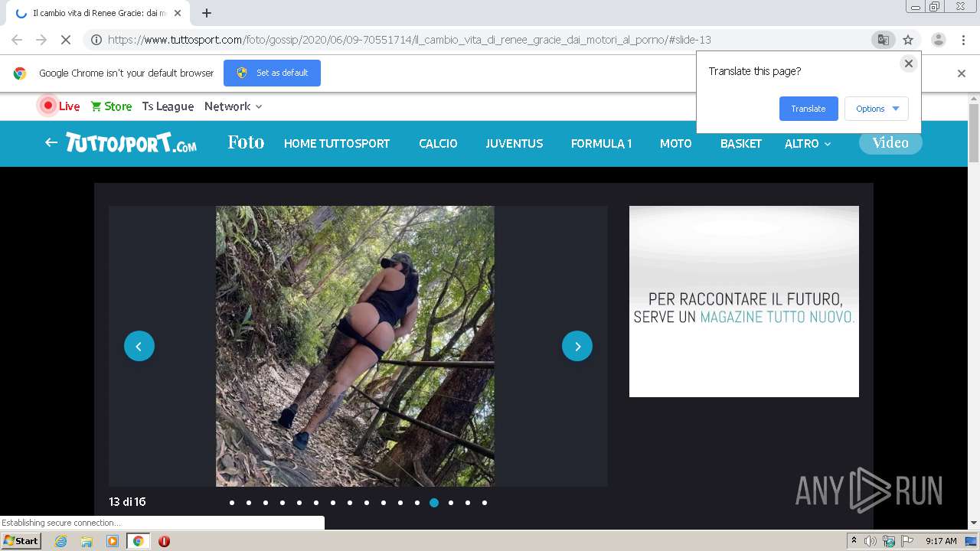Open the Store link with cart

point(111,106)
